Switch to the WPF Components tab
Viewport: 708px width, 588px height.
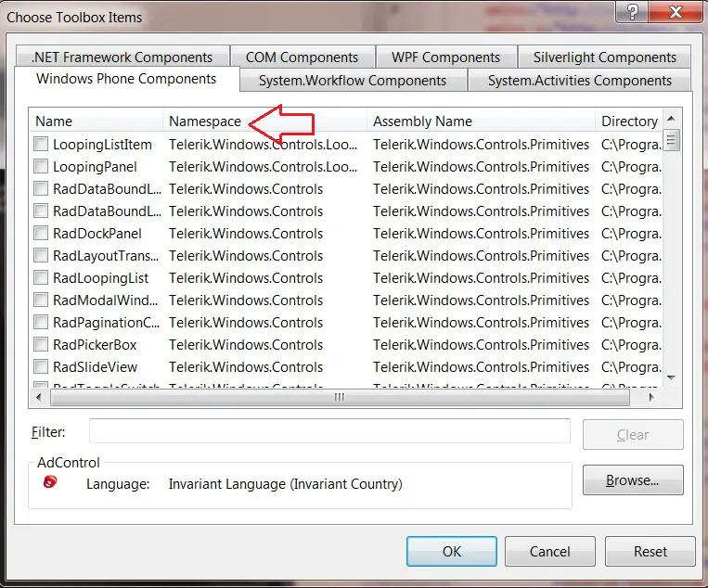445,58
